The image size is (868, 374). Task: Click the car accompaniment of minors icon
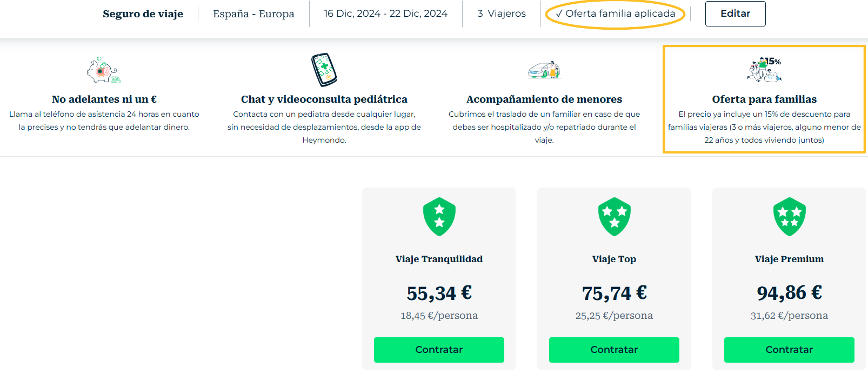click(544, 70)
